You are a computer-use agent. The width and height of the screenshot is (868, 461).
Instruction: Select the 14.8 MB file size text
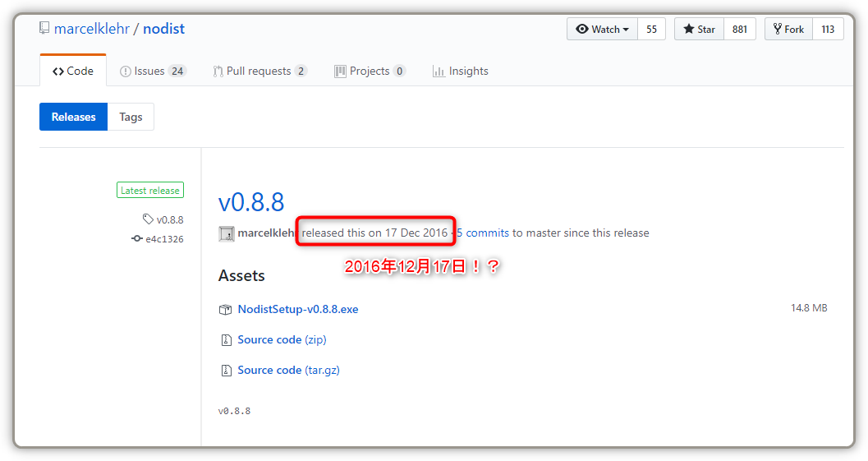[x=809, y=308]
